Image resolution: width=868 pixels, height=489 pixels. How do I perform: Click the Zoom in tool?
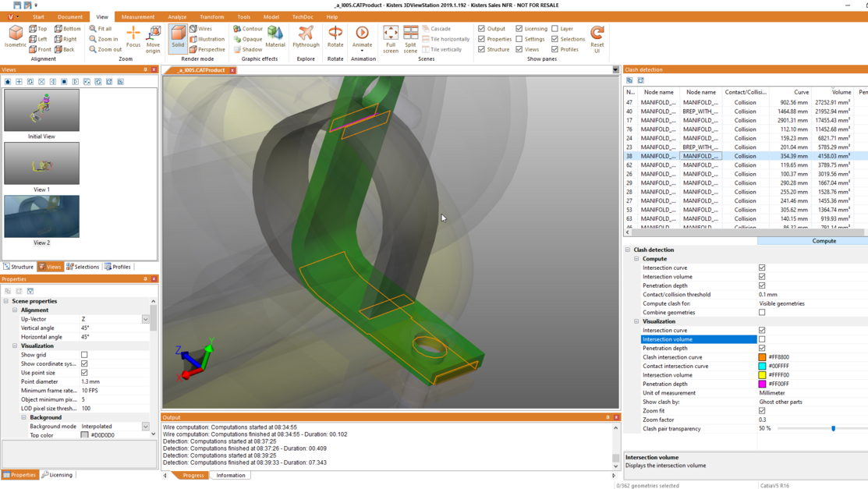pos(104,39)
